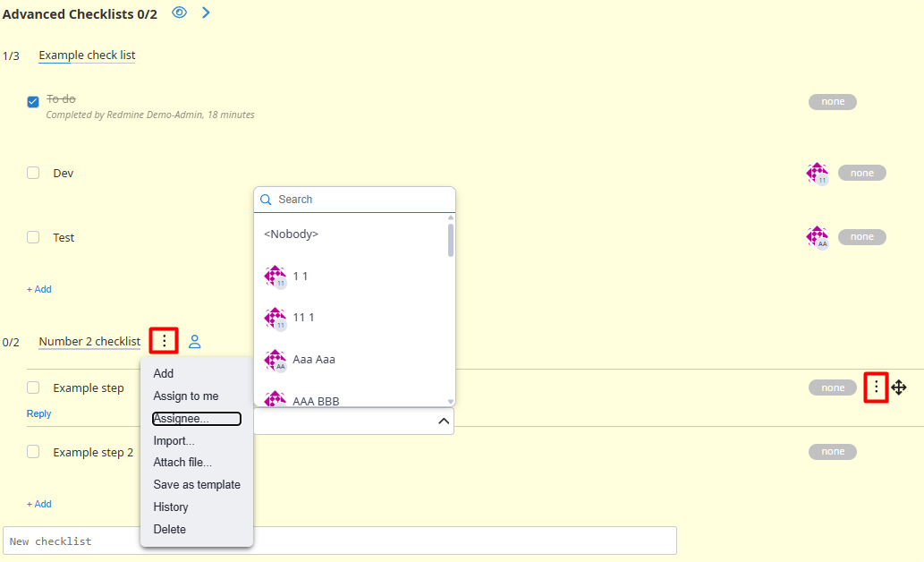Expand the chevron next to Advanced Checklists header
Screen dimensions: 924x562
click(x=206, y=13)
